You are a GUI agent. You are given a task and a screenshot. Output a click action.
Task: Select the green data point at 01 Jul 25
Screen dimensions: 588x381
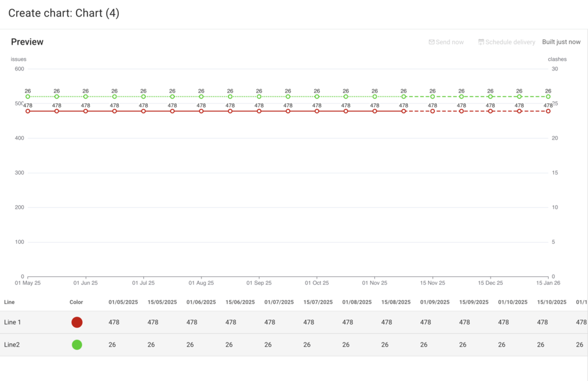143,96
